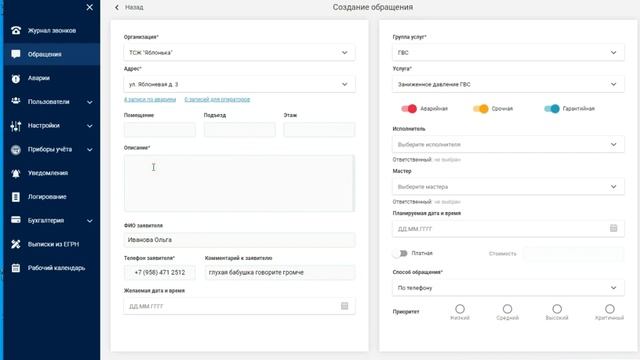Click the Желаемая дата и время field
Screen dimensions: 640x360
(x=239, y=306)
